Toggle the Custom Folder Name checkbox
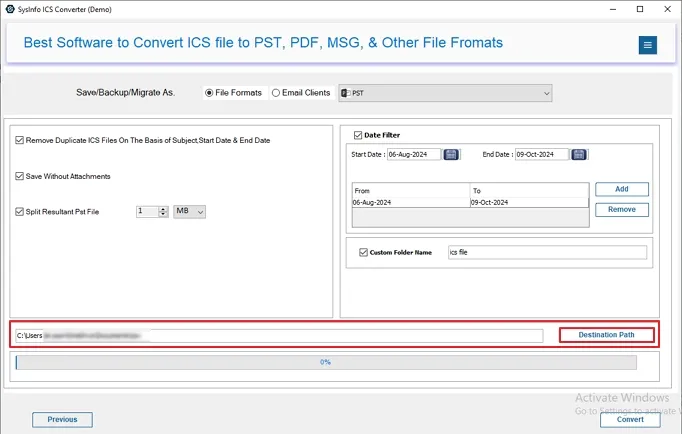682x434 pixels. point(364,252)
